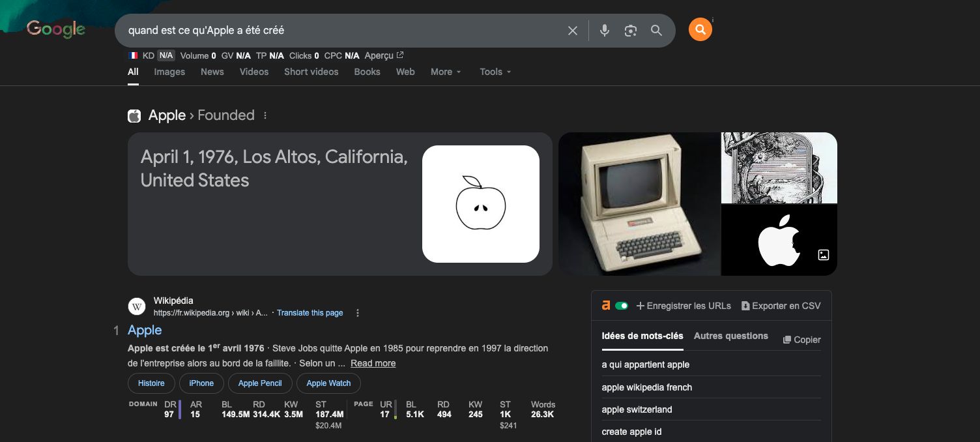Select the Histoire chip under the result
Image resolution: width=980 pixels, height=442 pixels.
click(151, 383)
